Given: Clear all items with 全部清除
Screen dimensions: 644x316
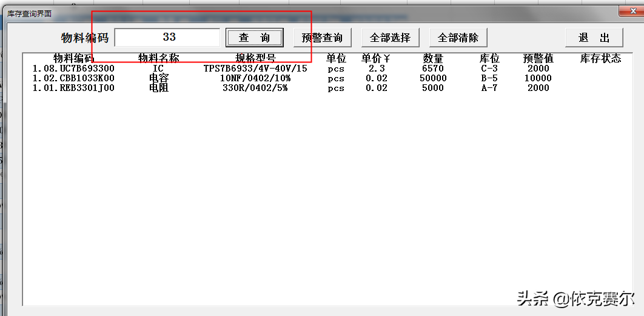Looking at the screenshot, I should point(458,38).
